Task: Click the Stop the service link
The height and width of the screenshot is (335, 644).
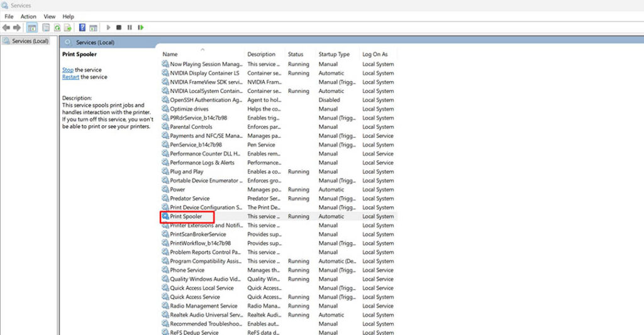Action: click(68, 70)
